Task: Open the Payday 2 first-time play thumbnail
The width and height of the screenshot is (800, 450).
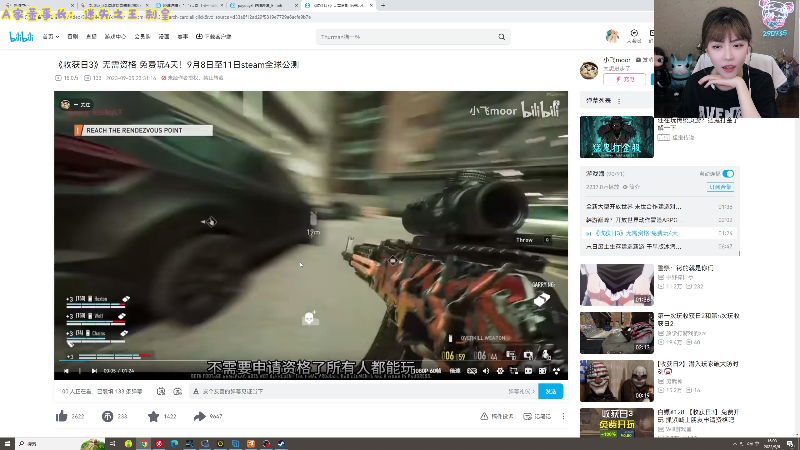Action: tap(616, 333)
